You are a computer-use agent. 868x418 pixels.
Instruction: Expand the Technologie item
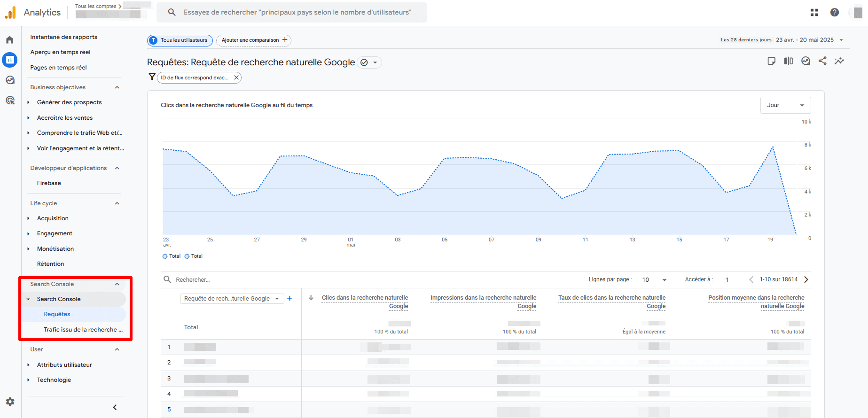29,380
